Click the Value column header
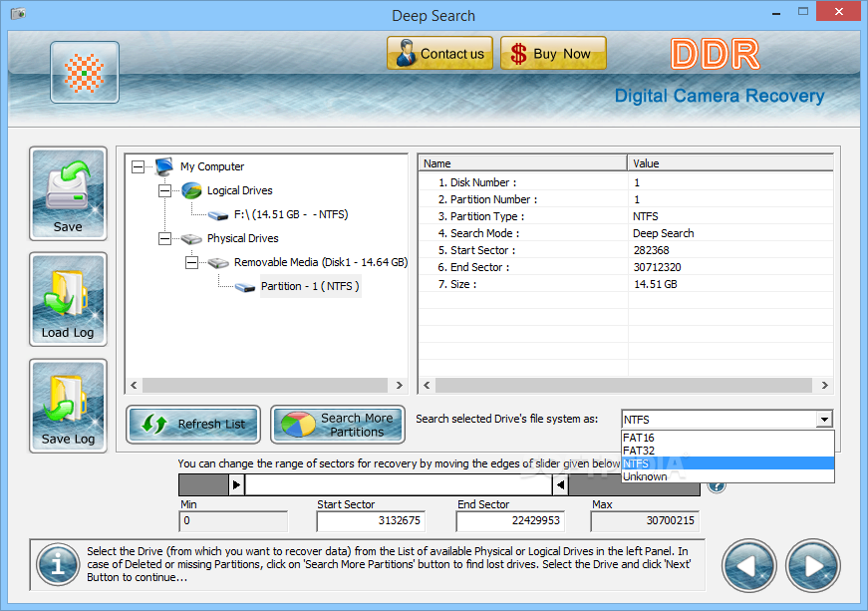The height and width of the screenshot is (611, 868). (x=730, y=163)
